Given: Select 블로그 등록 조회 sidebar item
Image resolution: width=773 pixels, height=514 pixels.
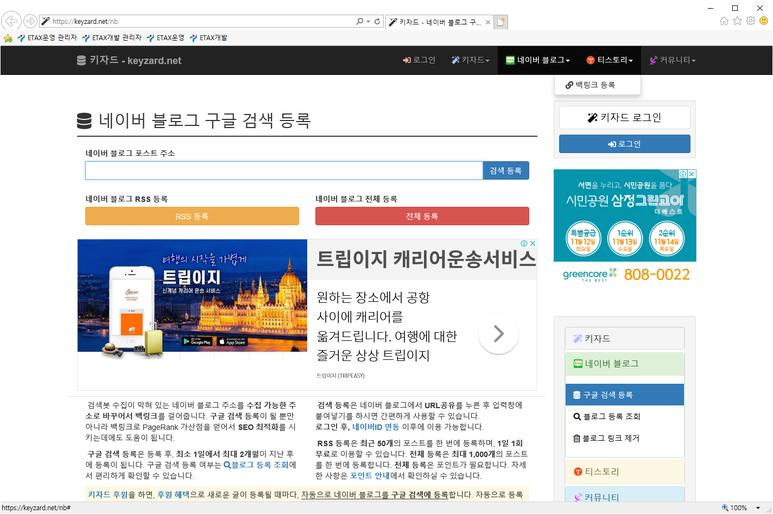Looking at the screenshot, I should point(625,416).
